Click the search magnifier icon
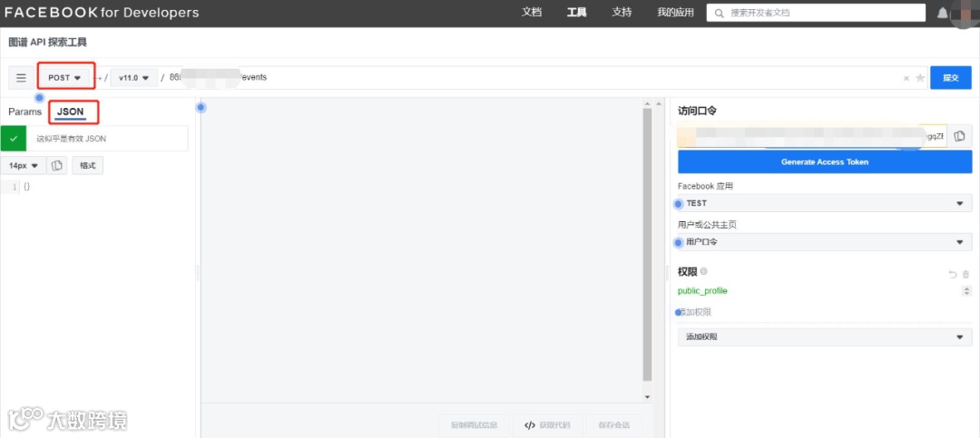Screen dimensions: 980x438 tap(720, 13)
